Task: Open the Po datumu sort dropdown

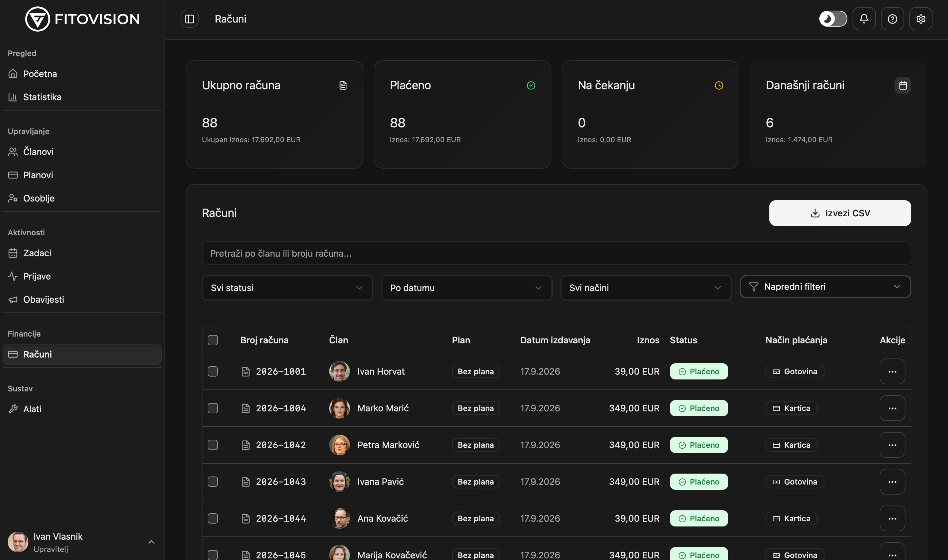Action: tap(467, 288)
